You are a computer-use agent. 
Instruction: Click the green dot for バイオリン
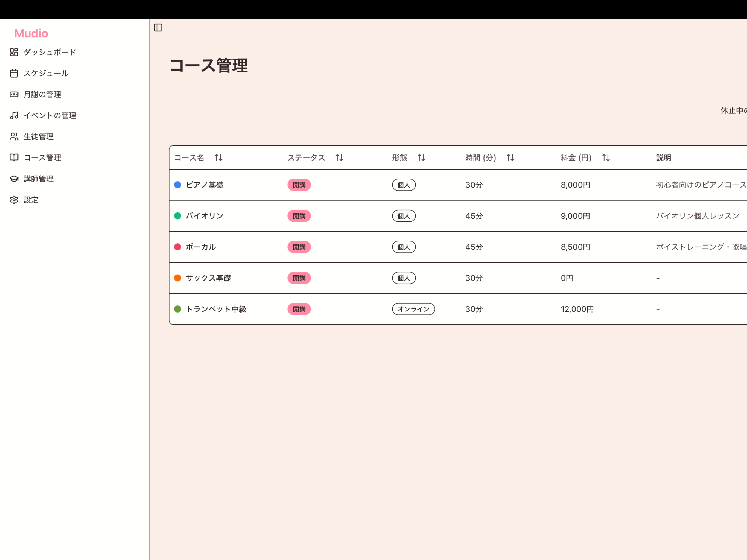pyautogui.click(x=178, y=216)
